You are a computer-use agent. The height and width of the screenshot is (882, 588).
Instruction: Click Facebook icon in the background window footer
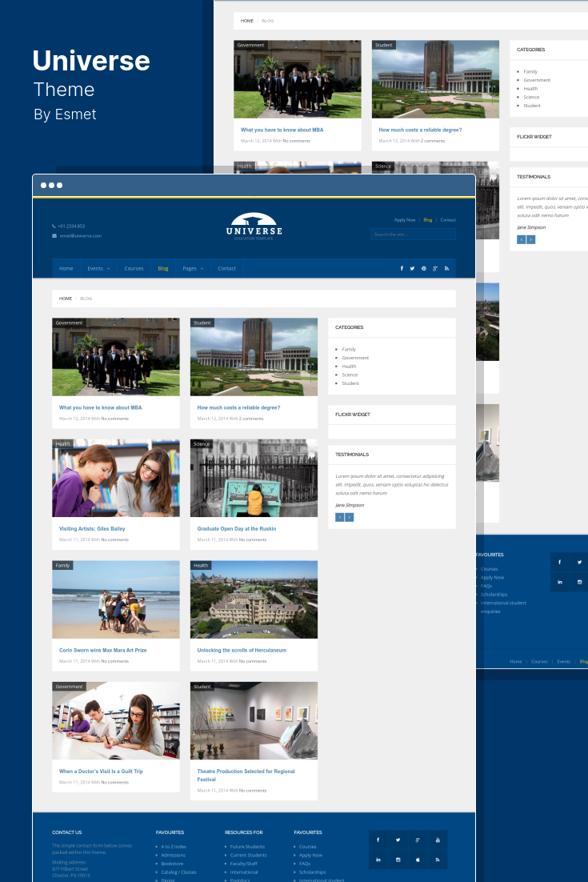point(560,562)
